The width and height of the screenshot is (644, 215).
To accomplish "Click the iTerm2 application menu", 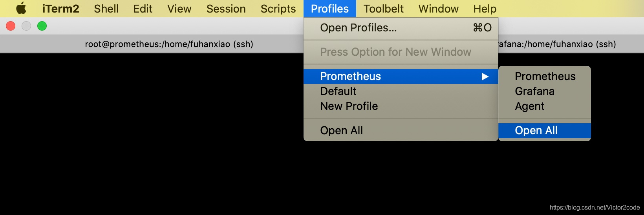I will click(60, 9).
